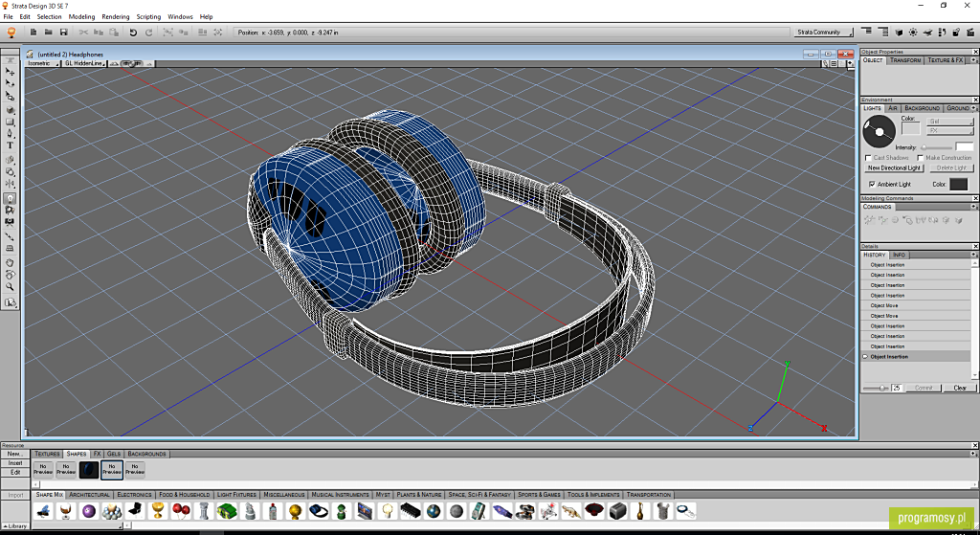980x535 pixels.
Task: Click the Insert resource button
Action: point(15,463)
